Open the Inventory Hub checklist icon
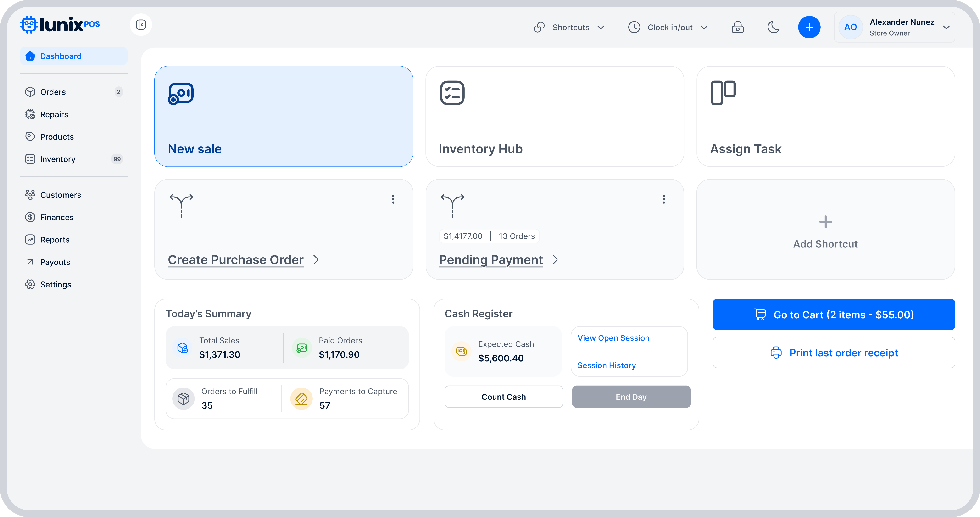Viewport: 980px width, 517px height. point(452,93)
